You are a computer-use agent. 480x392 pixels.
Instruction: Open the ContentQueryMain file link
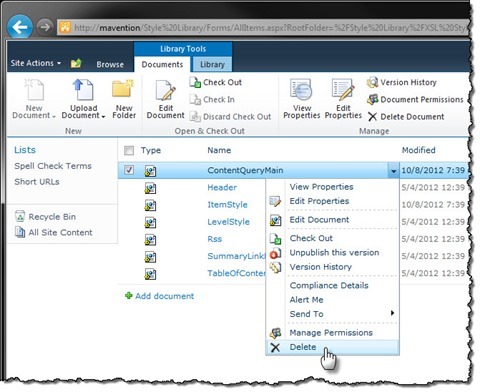[245, 170]
